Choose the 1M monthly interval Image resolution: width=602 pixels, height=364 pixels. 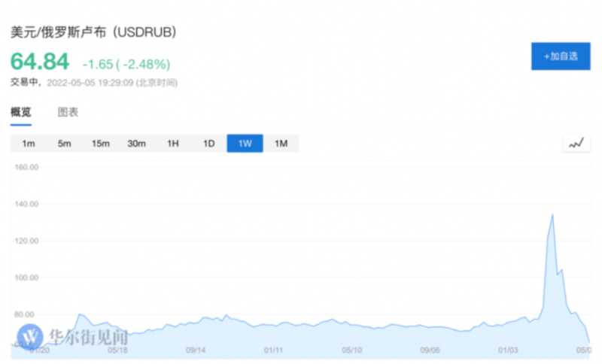(x=281, y=144)
